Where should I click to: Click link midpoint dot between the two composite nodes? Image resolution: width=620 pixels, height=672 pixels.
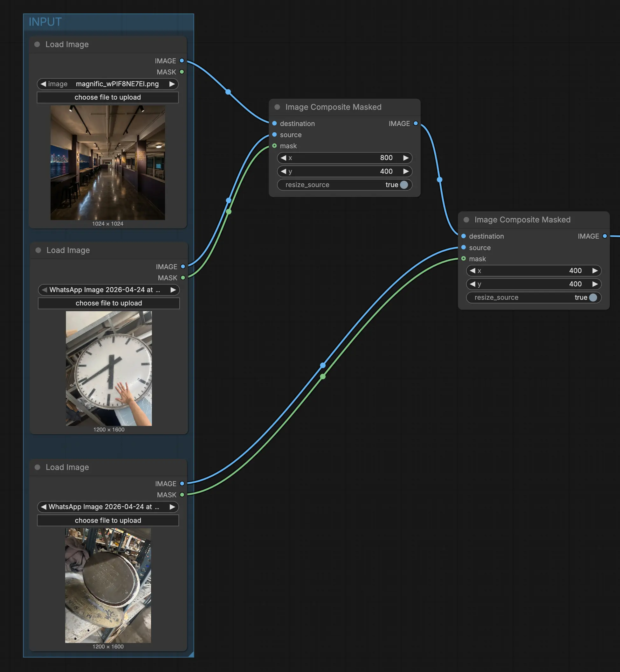coord(439,179)
